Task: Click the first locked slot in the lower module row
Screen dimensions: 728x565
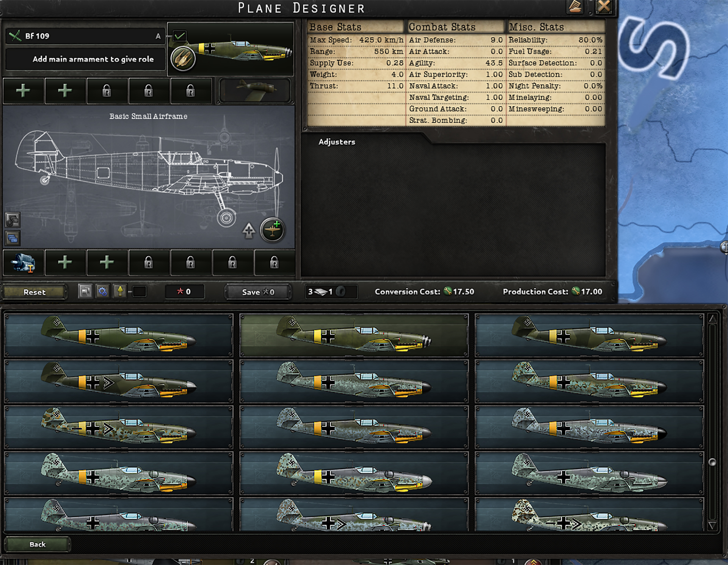Action: click(x=149, y=262)
